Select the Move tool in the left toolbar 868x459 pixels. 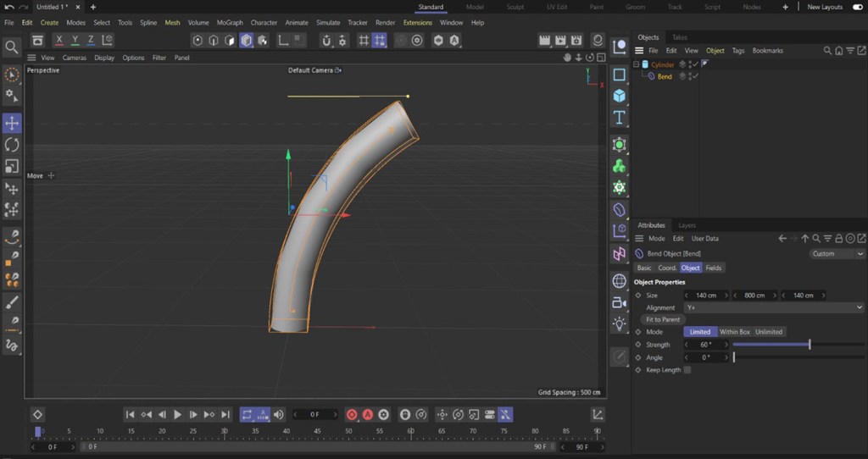tap(12, 124)
